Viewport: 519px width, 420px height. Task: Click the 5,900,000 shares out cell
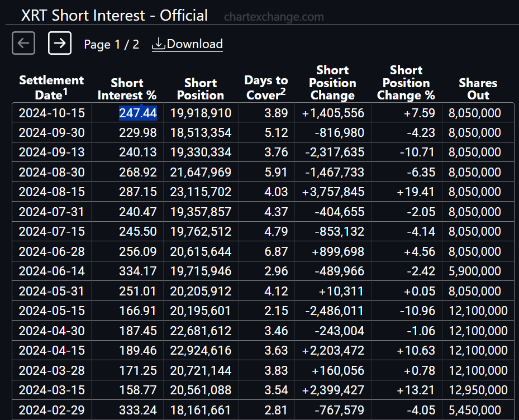[475, 271]
